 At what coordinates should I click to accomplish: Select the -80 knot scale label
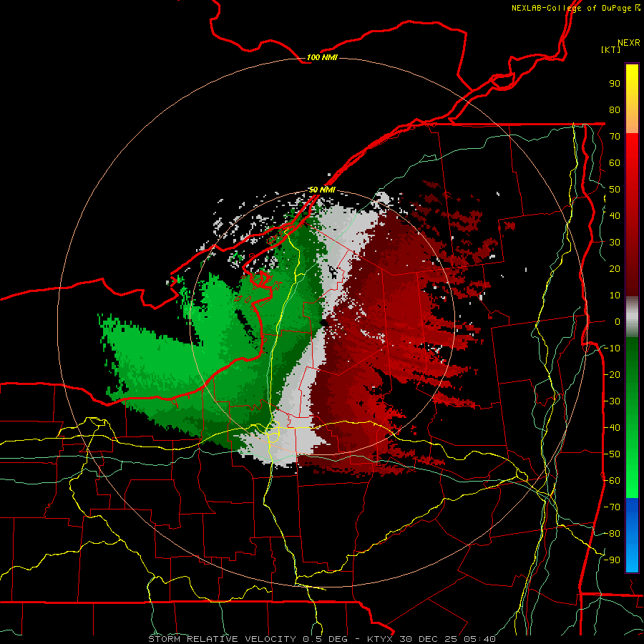point(612,534)
